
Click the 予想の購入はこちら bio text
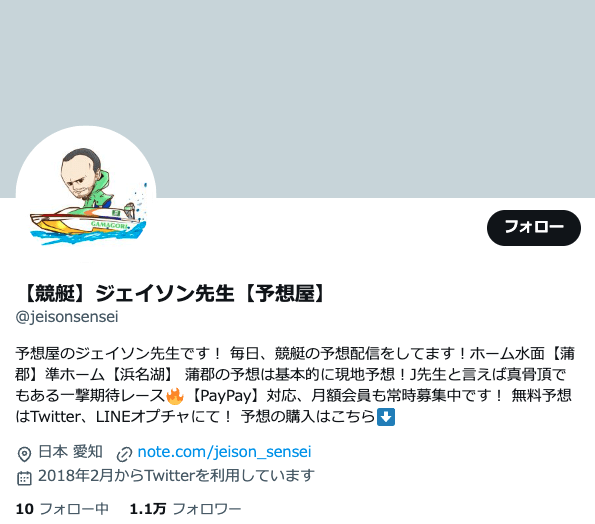(308, 417)
